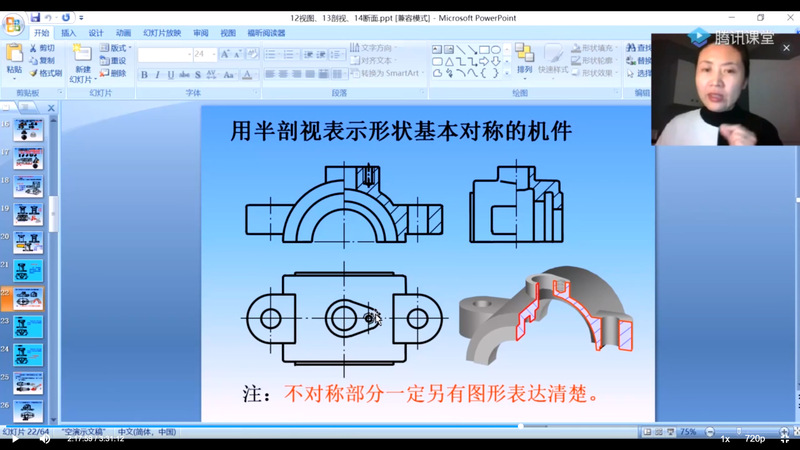The width and height of the screenshot is (800, 450).
Task: Increase font size with the larger A icon
Action: pos(226,54)
